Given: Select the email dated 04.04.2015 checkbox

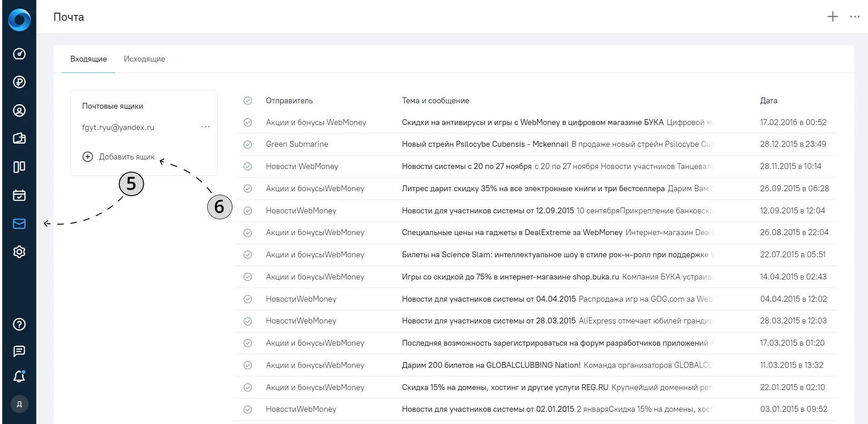Looking at the screenshot, I should (248, 299).
